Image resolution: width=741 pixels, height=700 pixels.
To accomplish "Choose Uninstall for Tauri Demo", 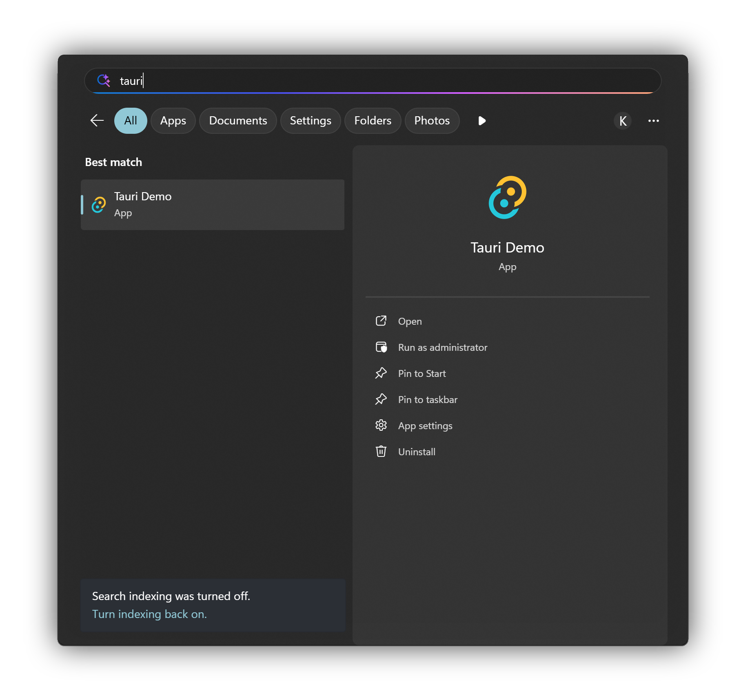I will pos(417,452).
